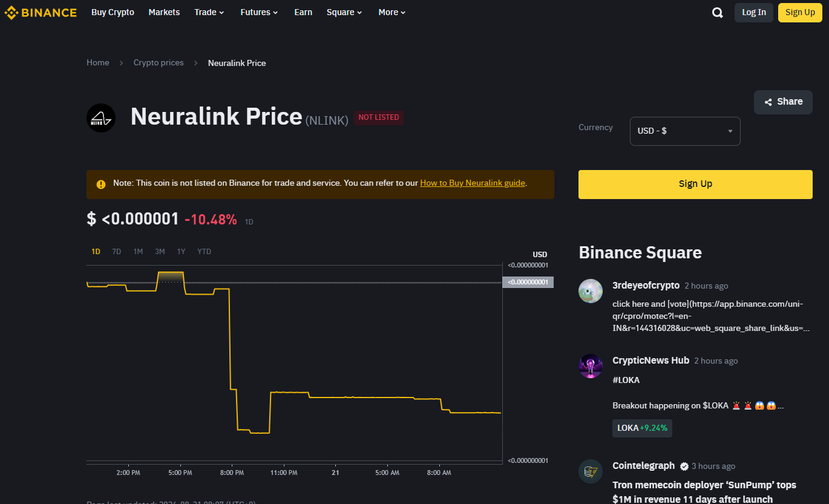Image resolution: width=829 pixels, height=504 pixels.
Task: Open CrypticNews Hub avatar
Action: (x=591, y=366)
